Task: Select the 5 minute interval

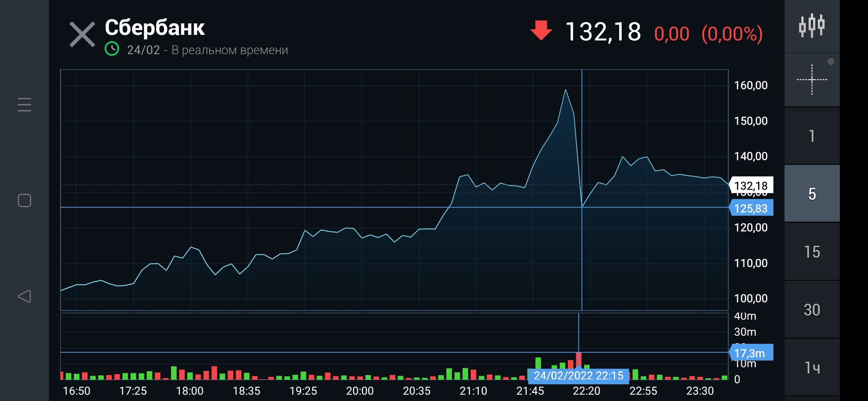Action: tap(812, 193)
